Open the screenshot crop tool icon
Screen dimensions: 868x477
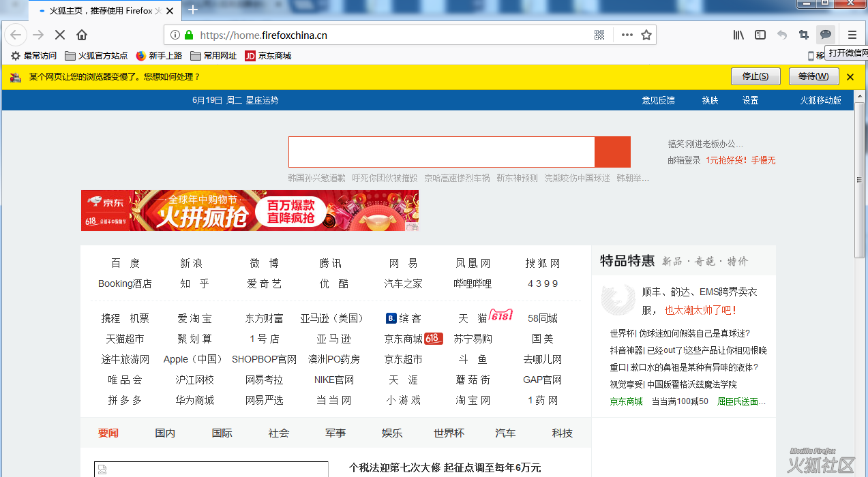(804, 35)
